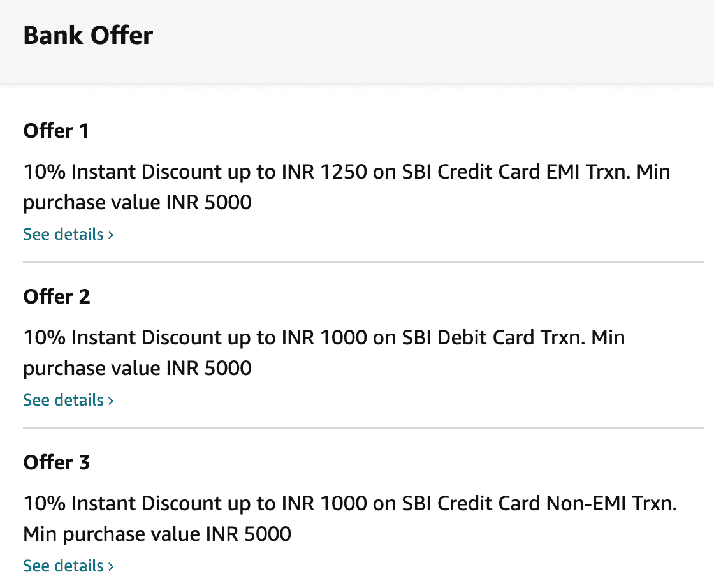Viewport: 714px width, 588px height.
Task: Click 'purchase value INR 5000' text in Offer 1
Action: coord(137,203)
